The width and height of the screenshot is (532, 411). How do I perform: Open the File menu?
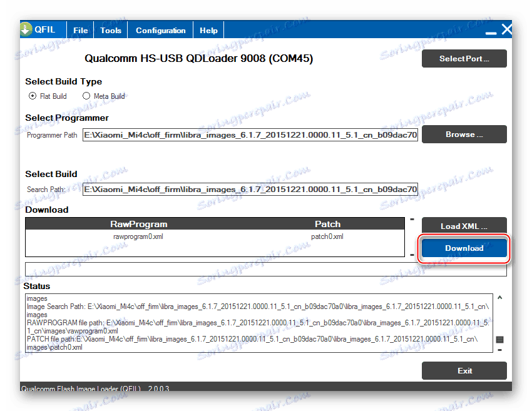coord(80,30)
